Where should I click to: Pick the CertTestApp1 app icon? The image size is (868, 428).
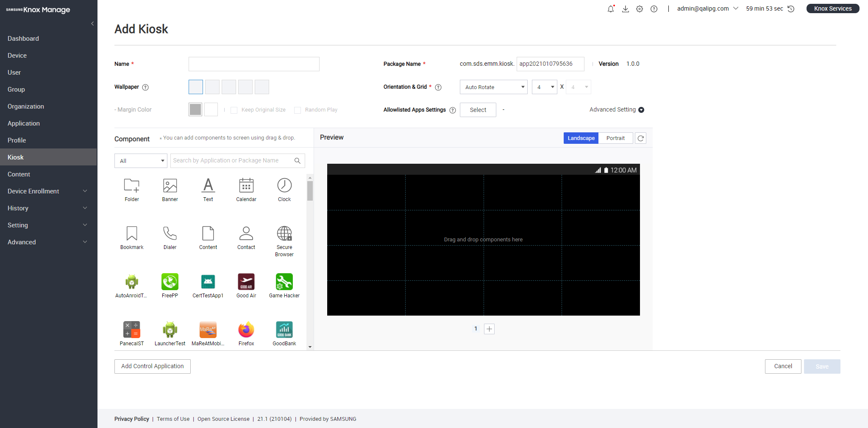tap(208, 282)
